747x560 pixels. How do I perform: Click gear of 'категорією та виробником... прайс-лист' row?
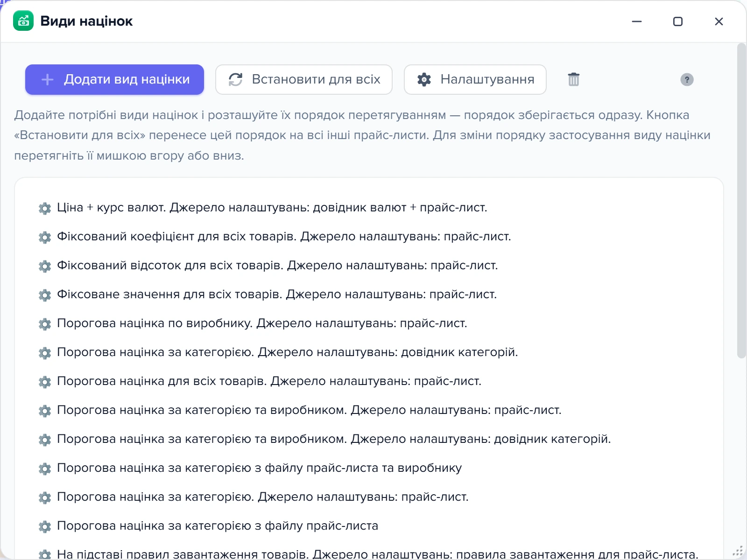coord(45,411)
